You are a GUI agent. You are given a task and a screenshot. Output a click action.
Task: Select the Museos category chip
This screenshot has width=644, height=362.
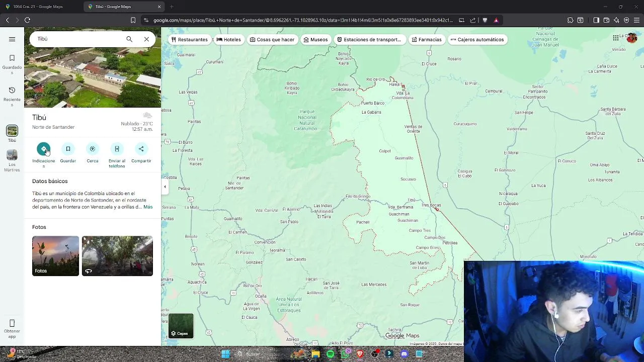[315, 39]
